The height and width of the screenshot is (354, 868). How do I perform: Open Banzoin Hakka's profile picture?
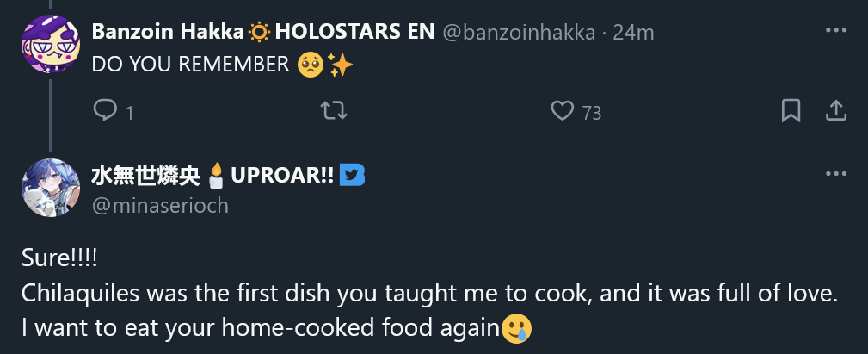51,45
